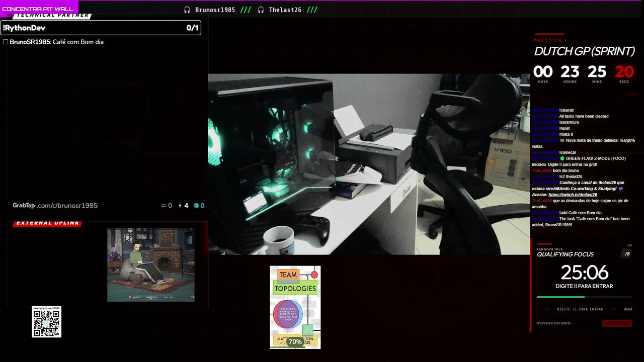The width and height of the screenshot is (644, 362).
Task: Click the DUTCH GP (SPRINT) title
Action: point(584,51)
